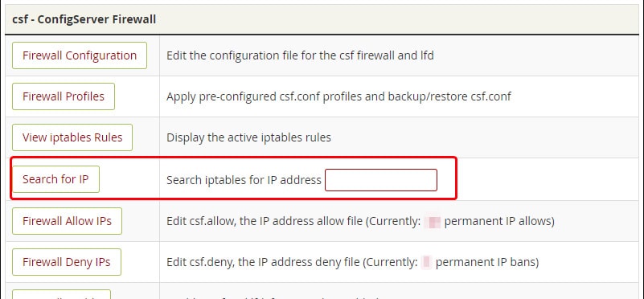
Task: Click the 'Edit the configuration file' description text
Action: coord(300,55)
